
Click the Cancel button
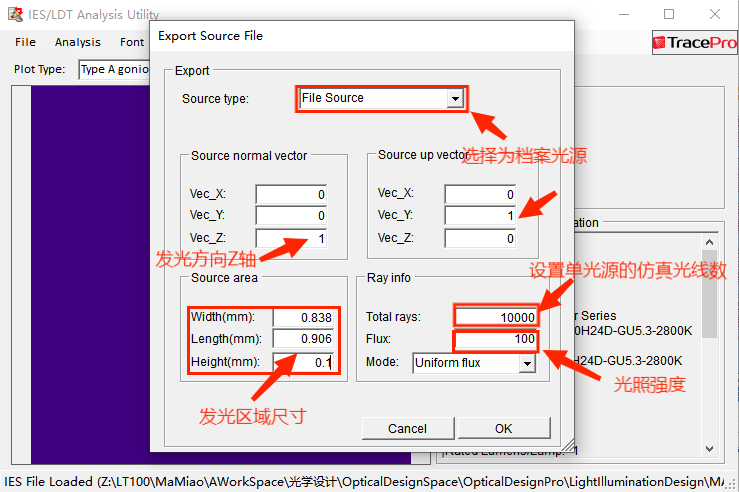[x=408, y=428]
